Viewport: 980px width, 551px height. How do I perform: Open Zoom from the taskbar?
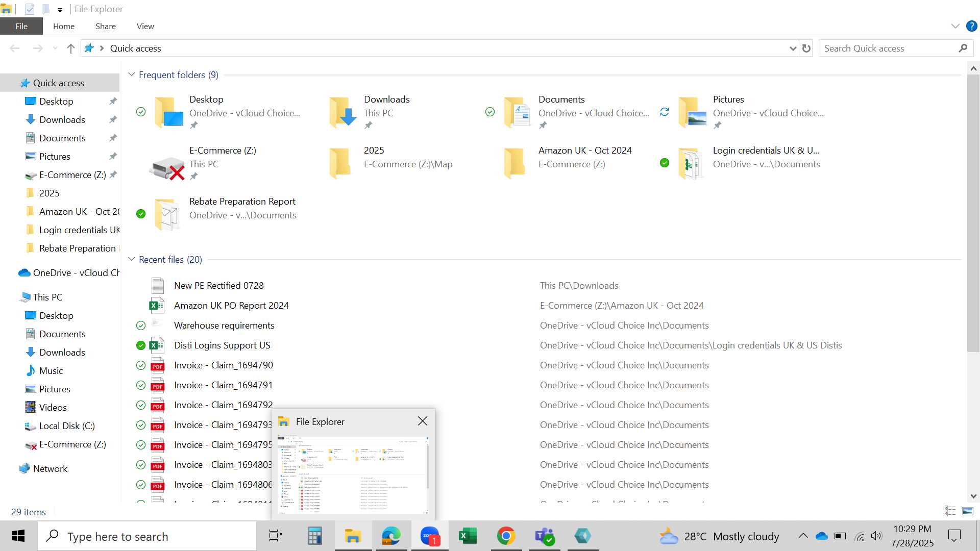point(430,536)
